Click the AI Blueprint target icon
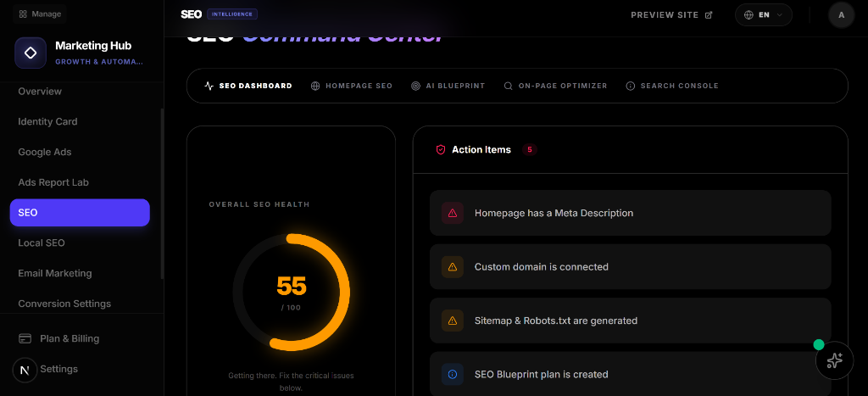The image size is (868, 396). (415, 86)
